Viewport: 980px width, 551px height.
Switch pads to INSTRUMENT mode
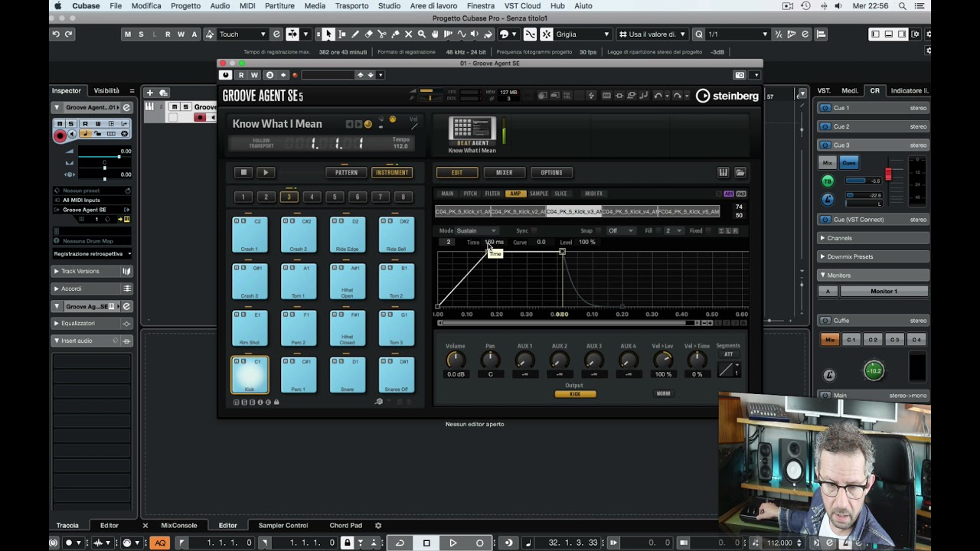tap(392, 172)
